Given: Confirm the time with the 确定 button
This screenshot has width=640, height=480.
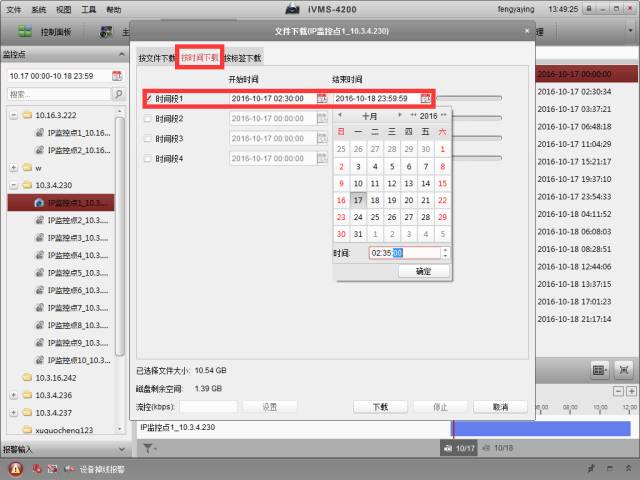Looking at the screenshot, I should [424, 271].
